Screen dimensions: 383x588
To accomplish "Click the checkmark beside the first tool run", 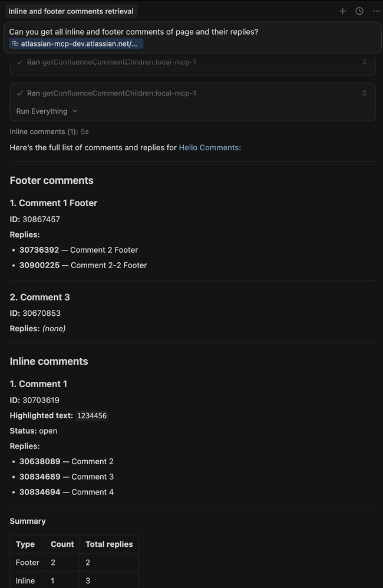I will (19, 62).
